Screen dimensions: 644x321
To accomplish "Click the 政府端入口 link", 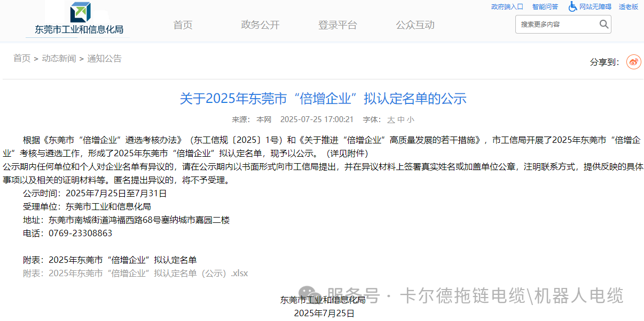I will (x=507, y=7).
